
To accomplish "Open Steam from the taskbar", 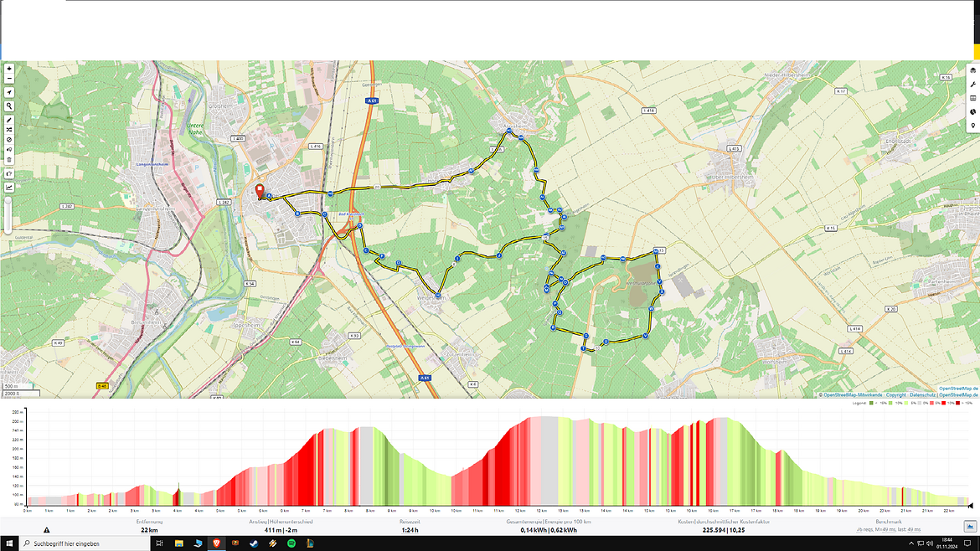I will tap(254, 543).
